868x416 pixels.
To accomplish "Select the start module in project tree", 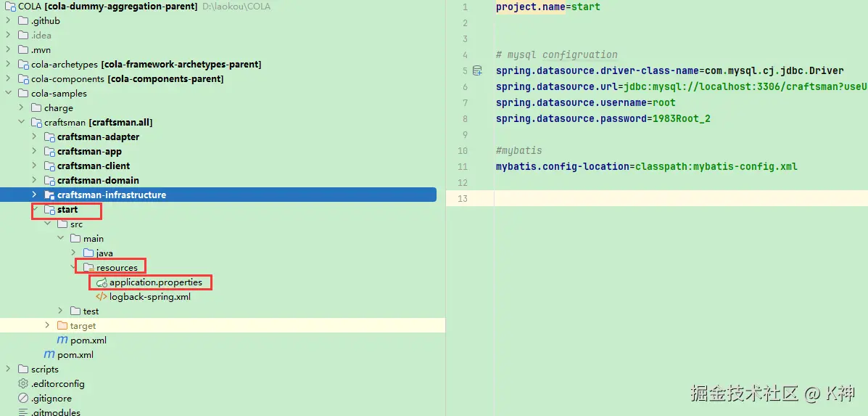I will [67, 209].
